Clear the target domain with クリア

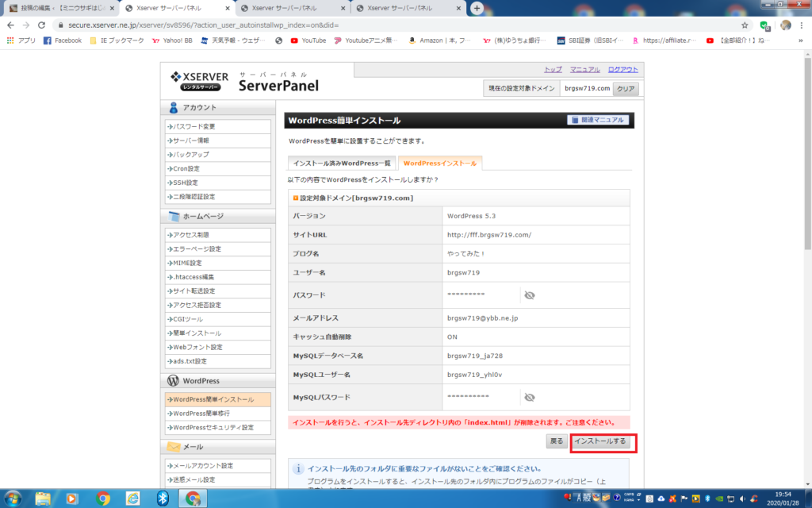click(626, 89)
